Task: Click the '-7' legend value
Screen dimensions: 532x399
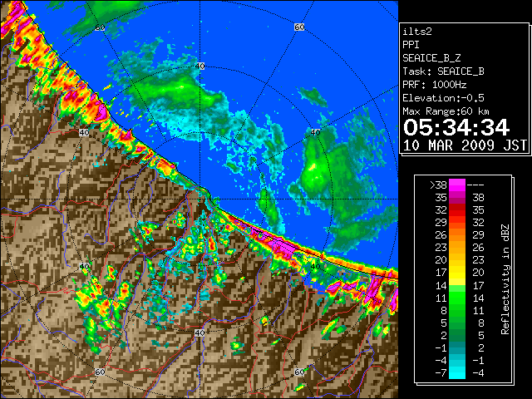Action: click(441, 373)
